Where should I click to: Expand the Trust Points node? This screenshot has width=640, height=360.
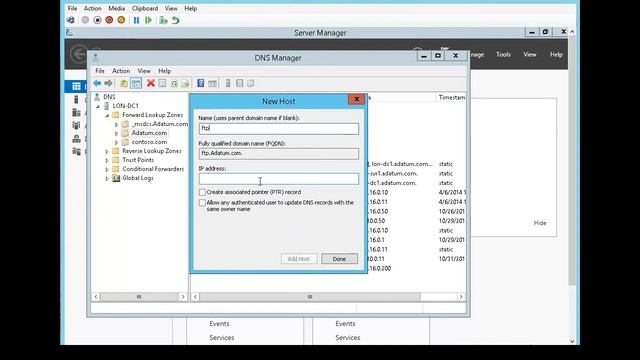click(107, 160)
